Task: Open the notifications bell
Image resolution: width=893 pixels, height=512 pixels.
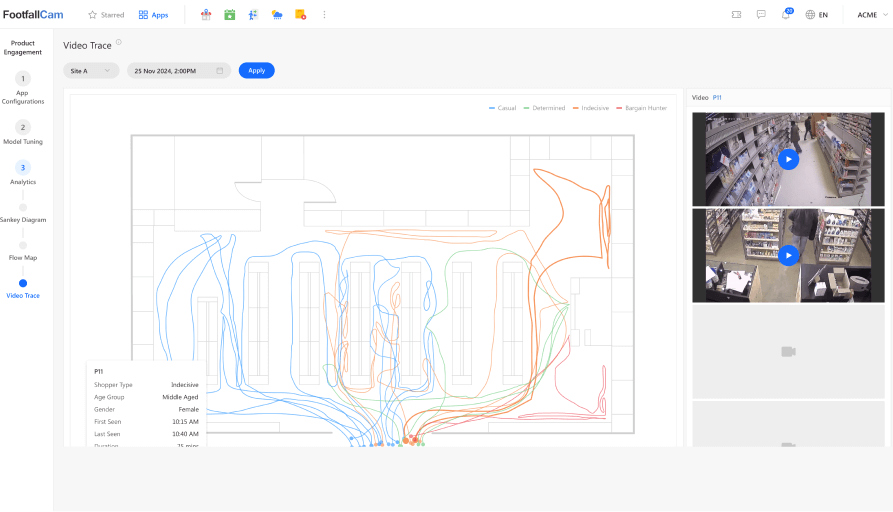Action: (786, 15)
